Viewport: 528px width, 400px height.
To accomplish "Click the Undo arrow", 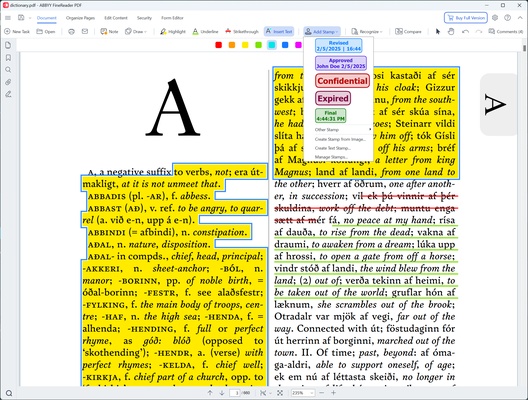I will (465, 31).
